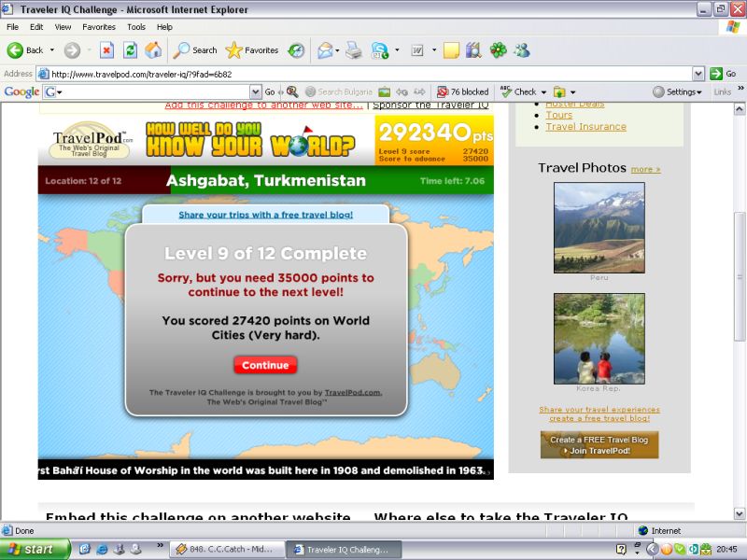Click the Travel Insurance link
This screenshot has width=747, height=560.
tap(585, 126)
